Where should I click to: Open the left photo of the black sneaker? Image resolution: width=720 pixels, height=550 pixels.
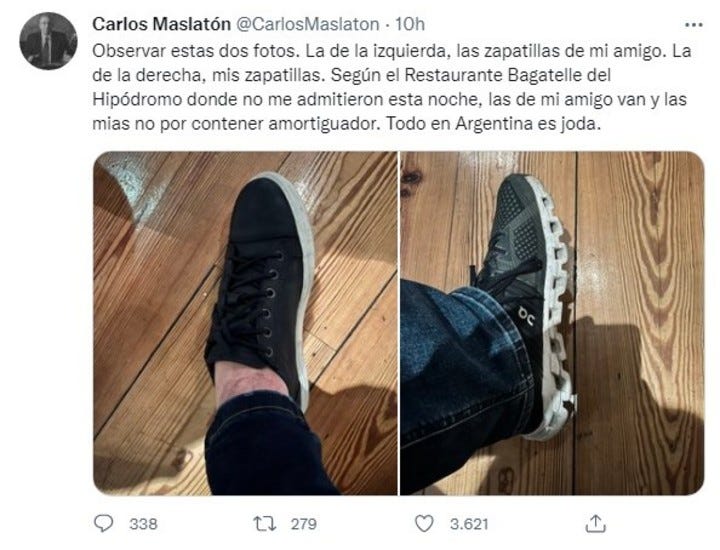pos(245,323)
